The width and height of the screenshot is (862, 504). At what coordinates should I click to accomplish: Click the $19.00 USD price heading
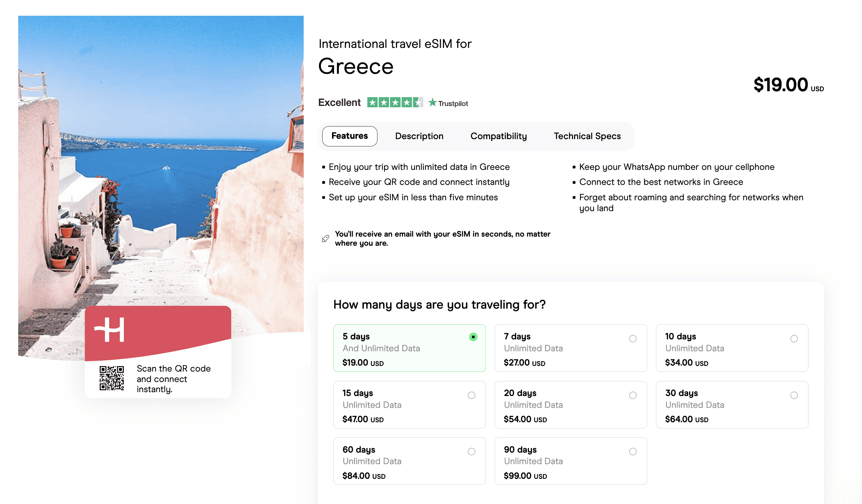(789, 85)
